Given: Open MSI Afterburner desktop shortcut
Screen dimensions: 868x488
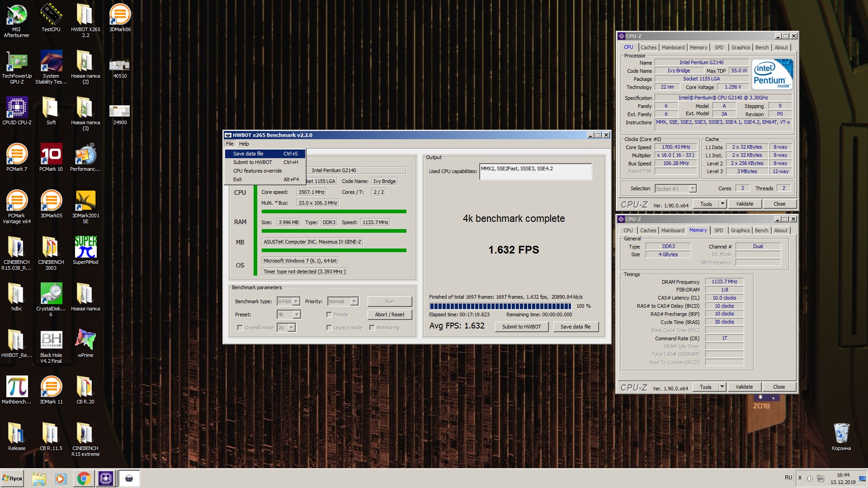Looking at the screenshot, I should coord(16,20).
